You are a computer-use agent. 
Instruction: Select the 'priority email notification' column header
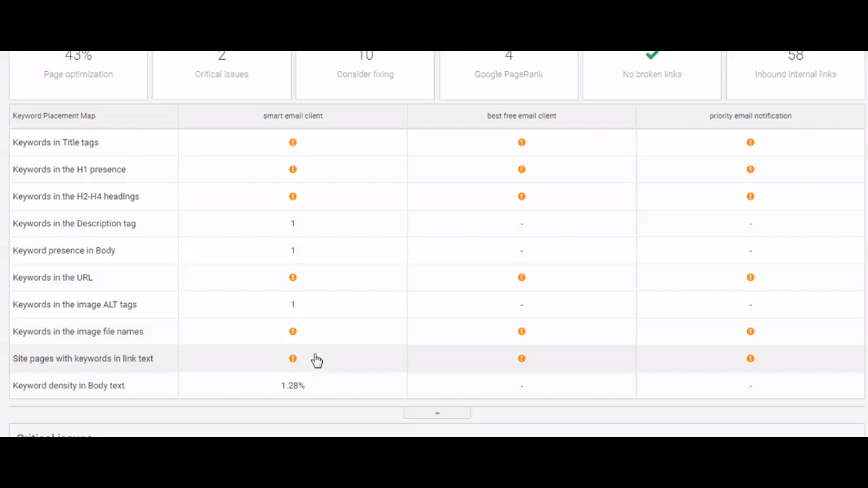pos(750,116)
